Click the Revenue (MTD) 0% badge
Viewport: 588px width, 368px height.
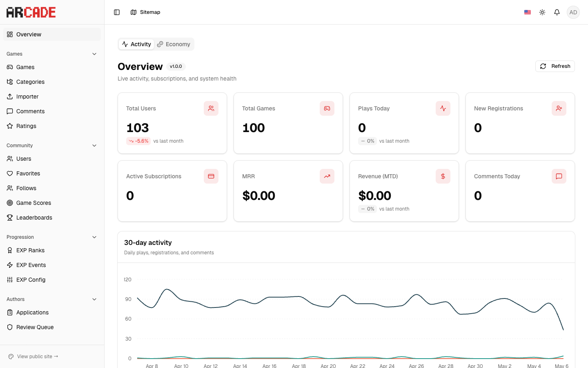tap(368, 209)
